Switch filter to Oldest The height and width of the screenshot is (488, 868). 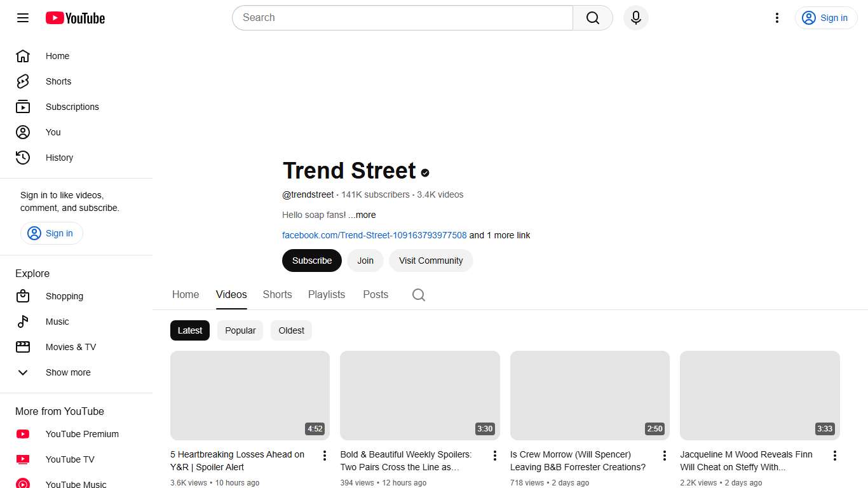[x=291, y=330]
